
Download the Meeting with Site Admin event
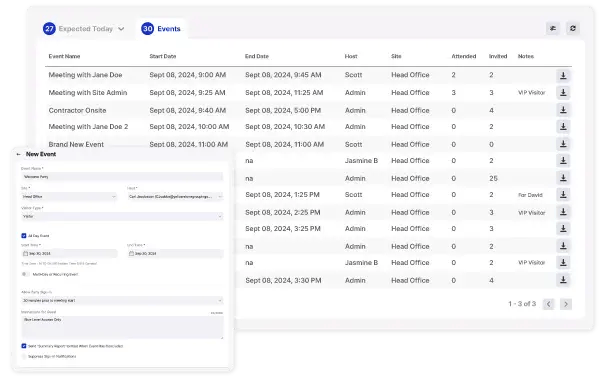coord(563,93)
